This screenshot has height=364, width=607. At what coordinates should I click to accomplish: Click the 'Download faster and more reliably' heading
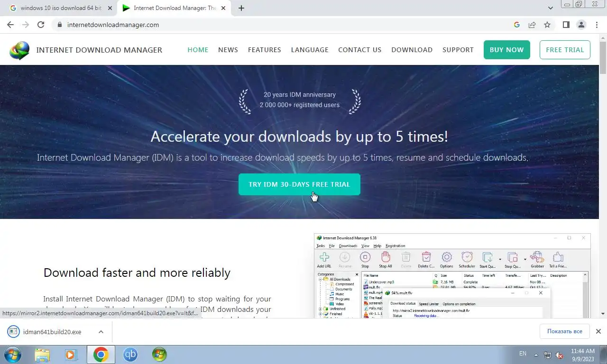pyautogui.click(x=137, y=273)
